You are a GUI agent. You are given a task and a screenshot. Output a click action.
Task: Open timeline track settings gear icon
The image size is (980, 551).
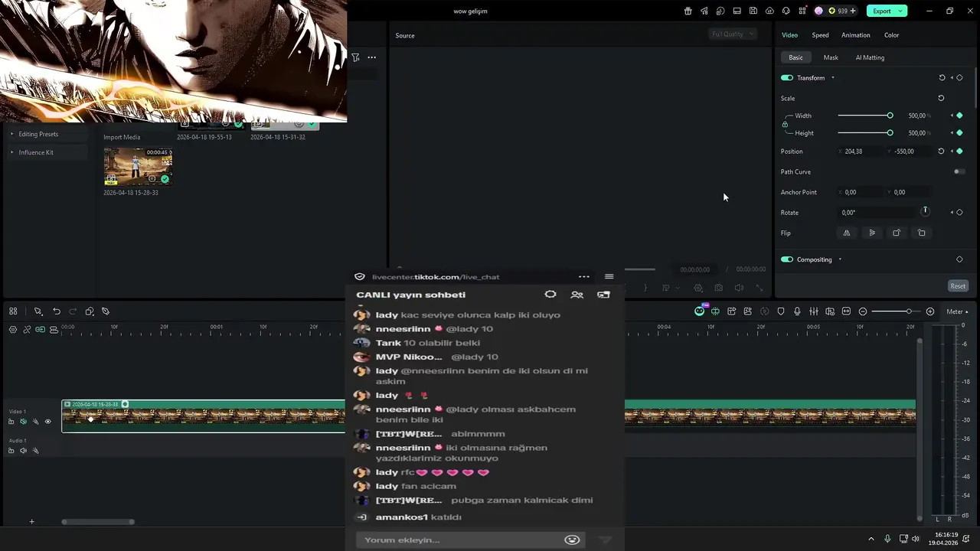click(x=13, y=330)
